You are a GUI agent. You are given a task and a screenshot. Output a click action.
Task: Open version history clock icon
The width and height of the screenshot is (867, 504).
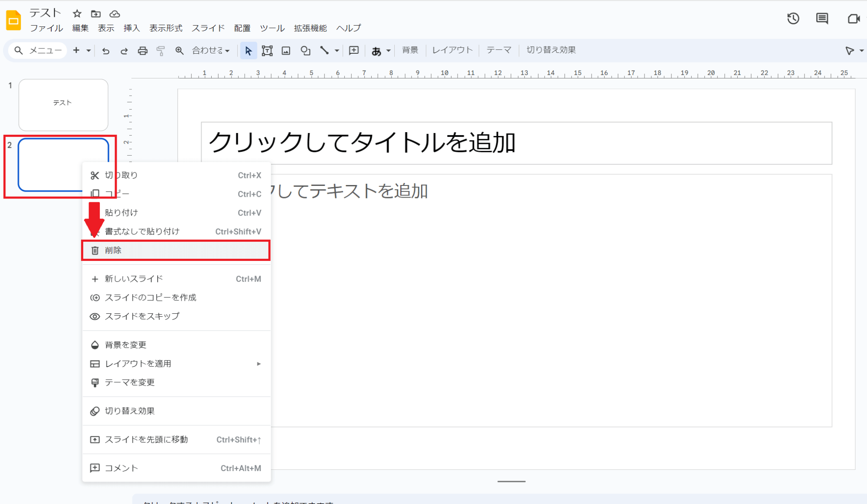[793, 19]
